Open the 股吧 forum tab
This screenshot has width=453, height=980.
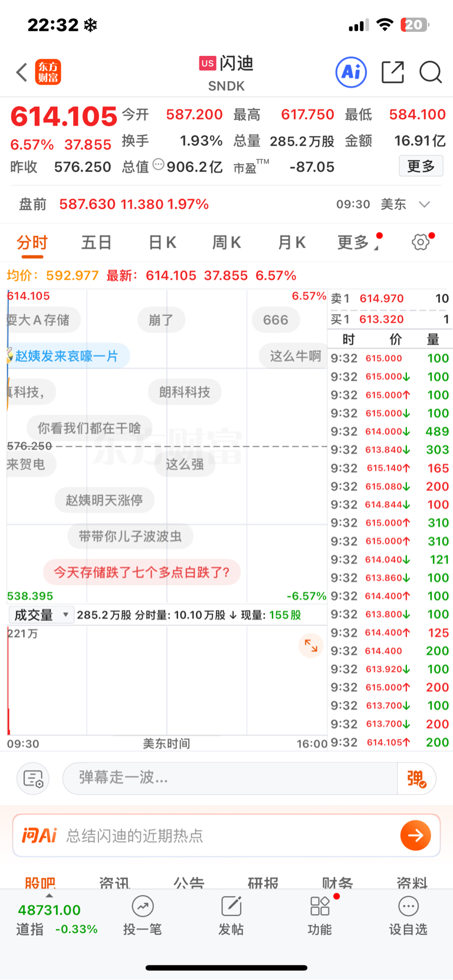click(40, 882)
